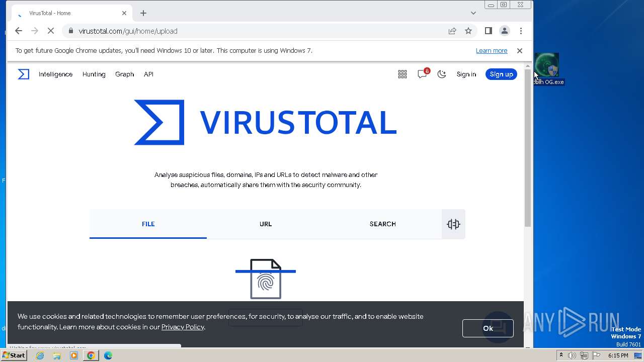Open the Privacy Policy link
This screenshot has height=362, width=644.
pyautogui.click(x=183, y=327)
